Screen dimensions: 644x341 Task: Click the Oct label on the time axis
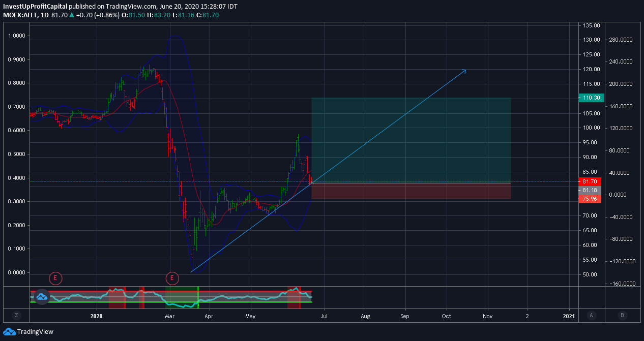447,316
